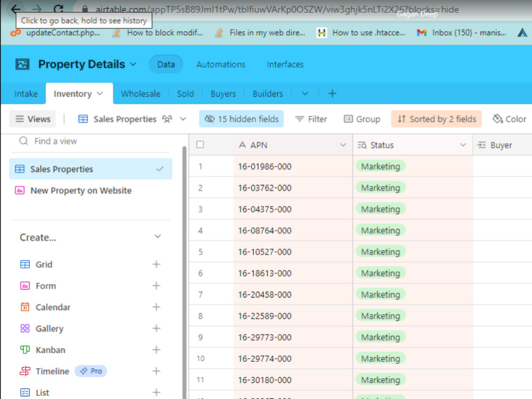Switch to the Buyers table

[x=223, y=94]
